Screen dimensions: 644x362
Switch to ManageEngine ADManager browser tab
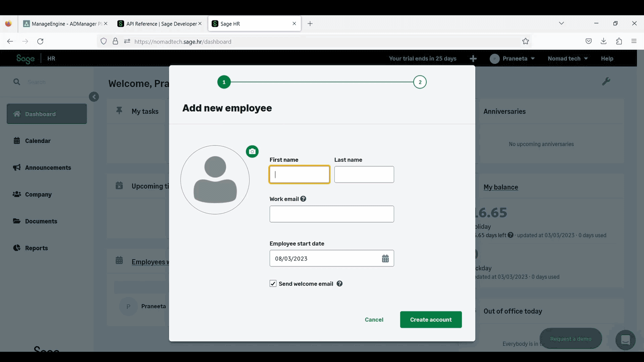click(x=65, y=24)
